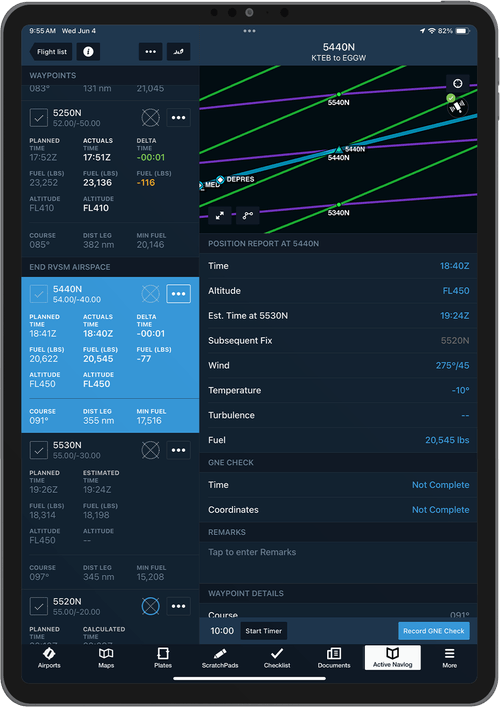Open flight info icon
The width and height of the screenshot is (500, 707).
pos(88,52)
